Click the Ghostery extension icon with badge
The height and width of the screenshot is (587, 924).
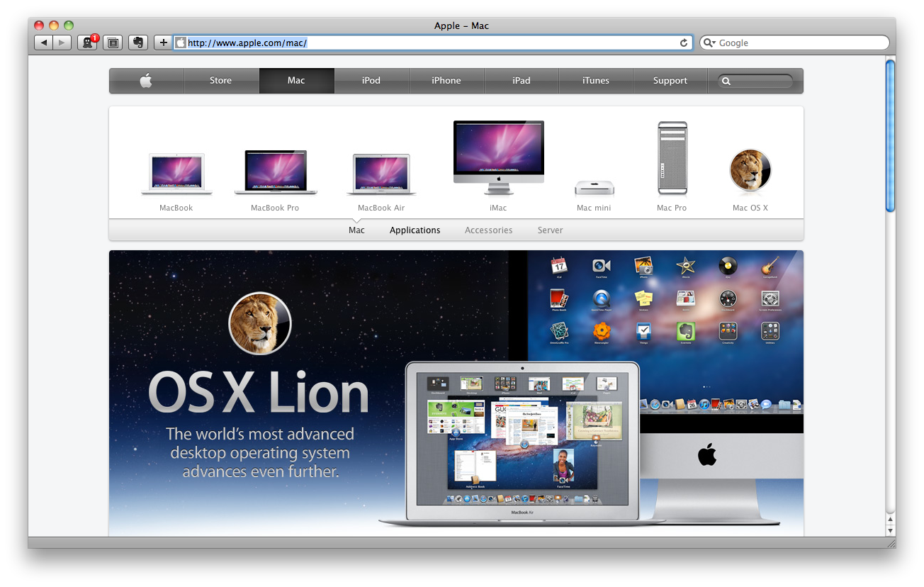pyautogui.click(x=88, y=43)
